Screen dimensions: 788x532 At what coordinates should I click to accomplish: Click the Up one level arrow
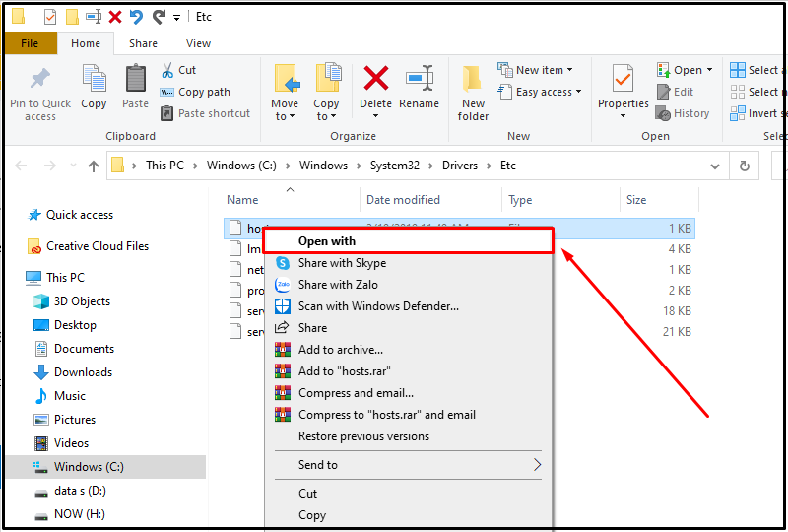tap(94, 166)
